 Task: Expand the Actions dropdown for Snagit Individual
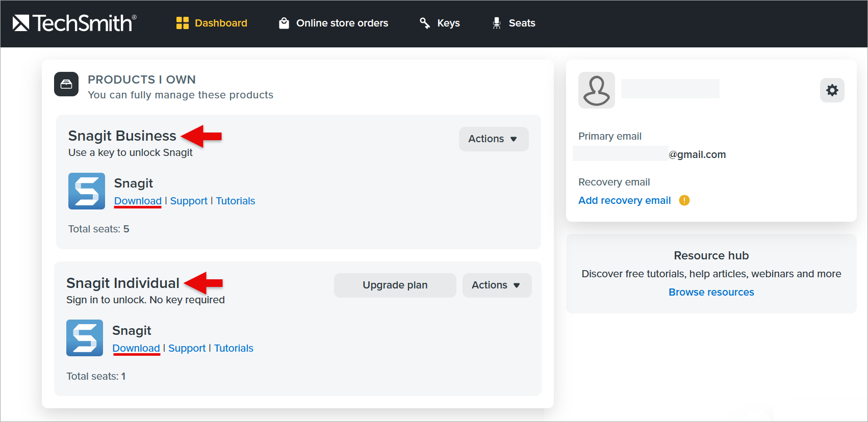click(x=497, y=285)
